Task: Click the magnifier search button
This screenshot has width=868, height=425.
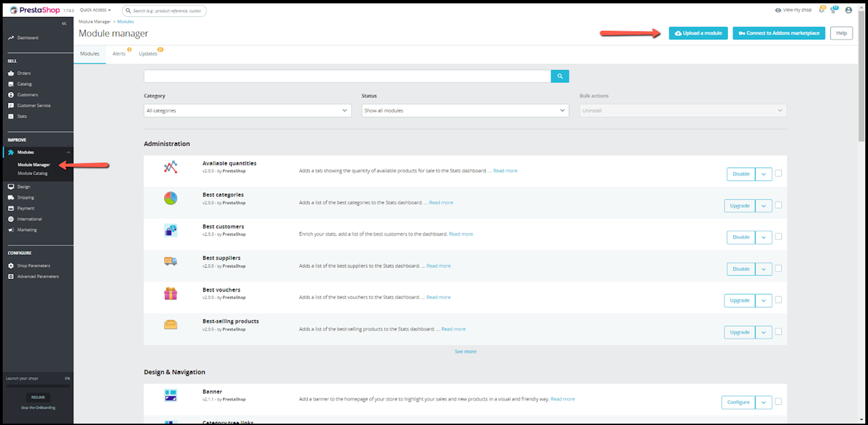Action: pyautogui.click(x=559, y=76)
